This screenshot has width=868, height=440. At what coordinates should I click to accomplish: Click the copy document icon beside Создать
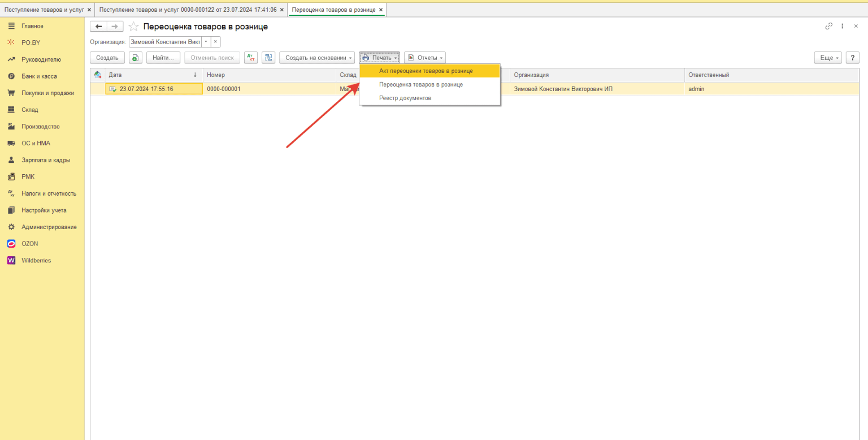135,58
